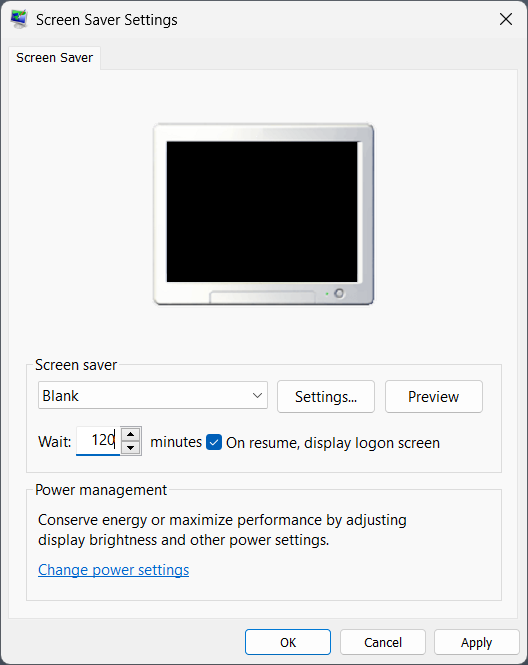Click the Power management description text

(222, 530)
